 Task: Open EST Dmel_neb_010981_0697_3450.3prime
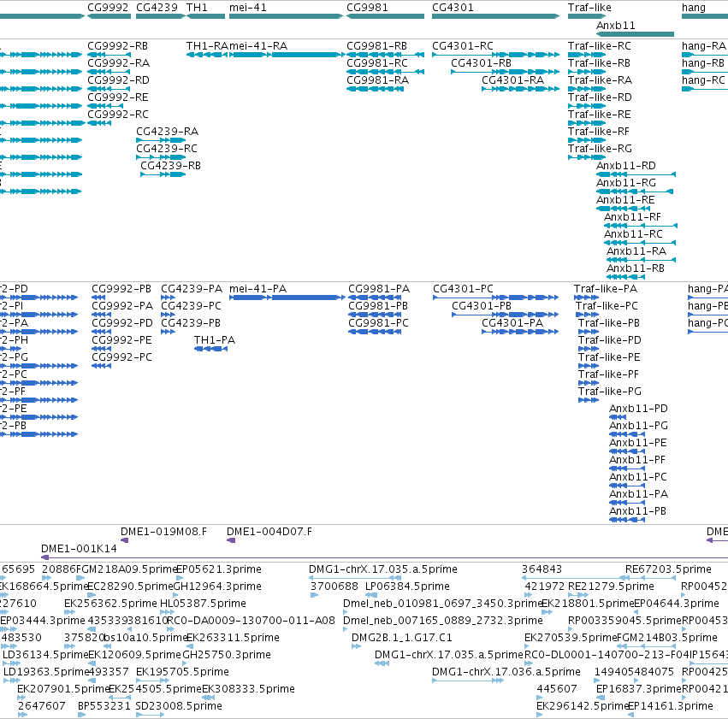point(443,604)
